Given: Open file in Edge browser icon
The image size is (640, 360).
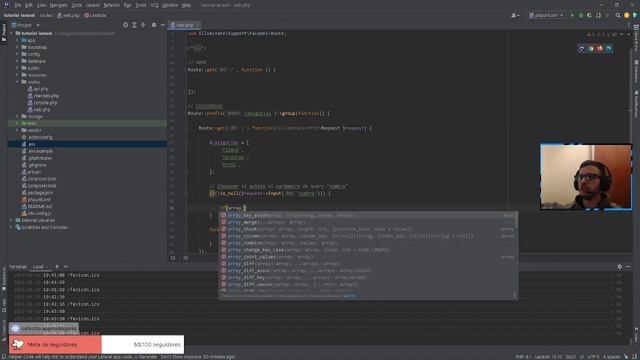Looking at the screenshot, I should (609, 49).
